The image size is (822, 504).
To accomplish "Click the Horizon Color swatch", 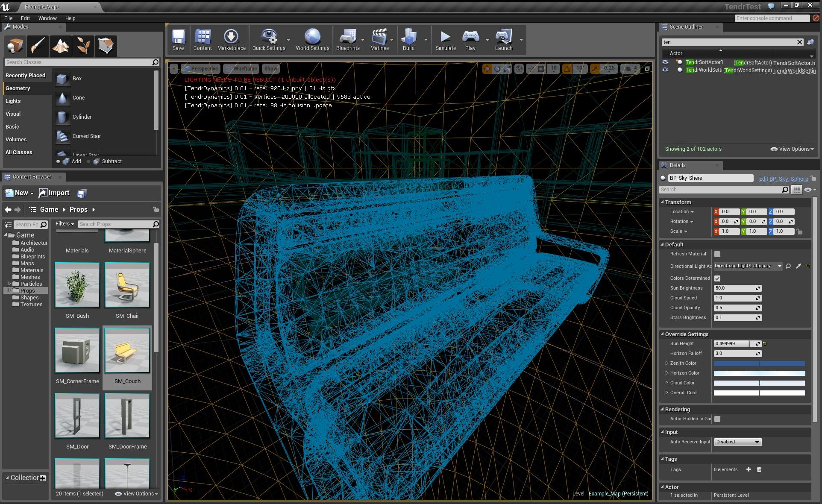I will tap(759, 373).
